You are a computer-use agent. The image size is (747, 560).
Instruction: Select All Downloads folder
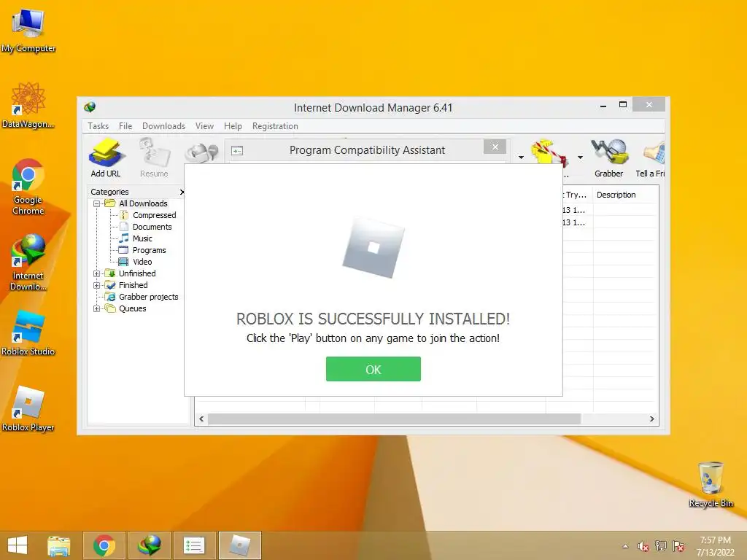coord(143,204)
